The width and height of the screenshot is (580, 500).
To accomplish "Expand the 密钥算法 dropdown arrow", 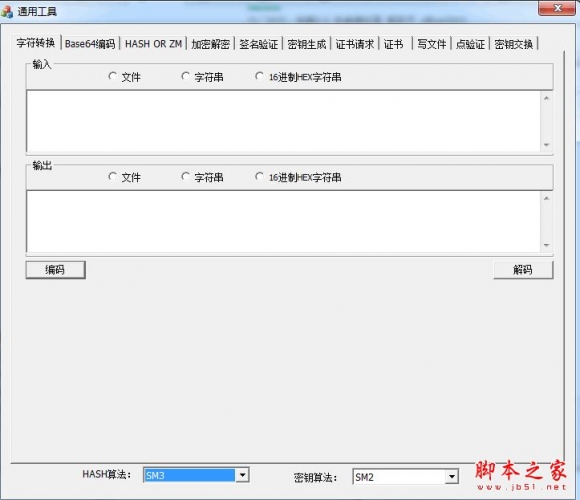I will pos(452,477).
